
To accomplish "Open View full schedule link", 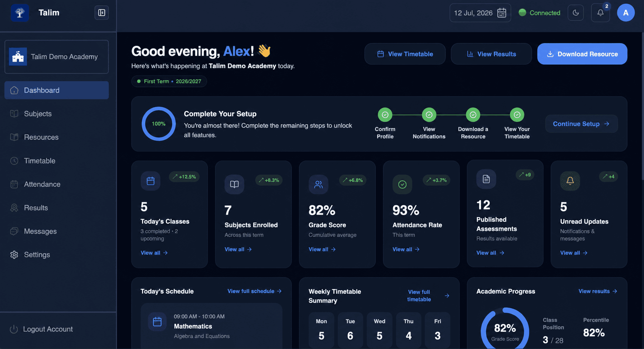I will (254, 291).
